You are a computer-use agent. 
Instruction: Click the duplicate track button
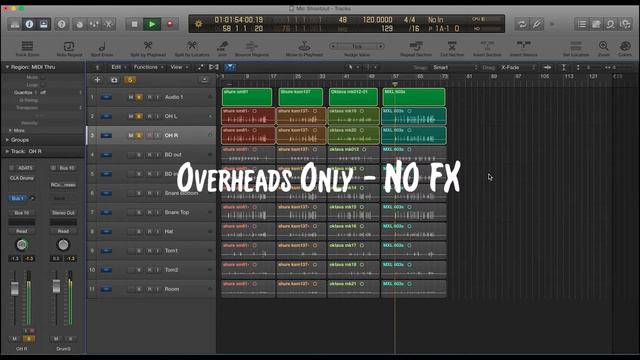coord(114,80)
